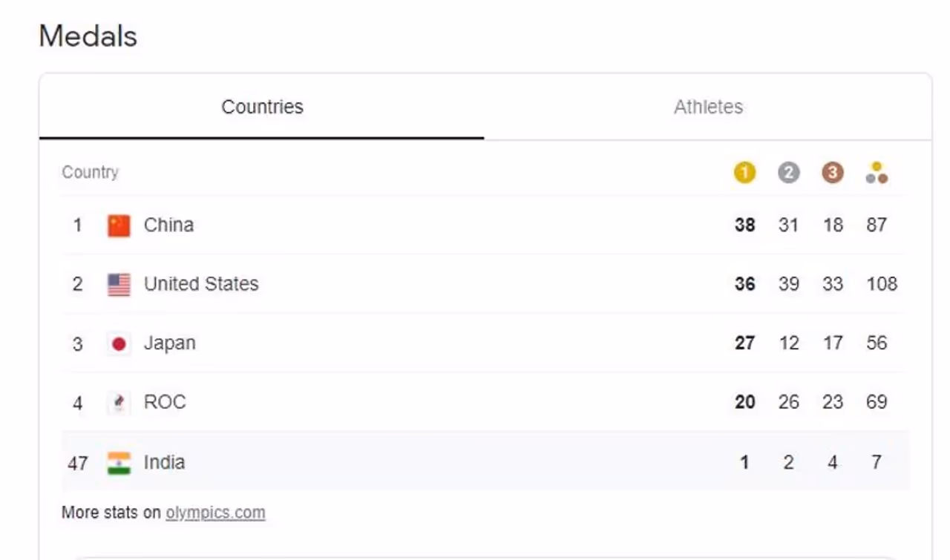This screenshot has height=560, width=950.
Task: Click the silver medal column icon
Action: click(x=788, y=173)
